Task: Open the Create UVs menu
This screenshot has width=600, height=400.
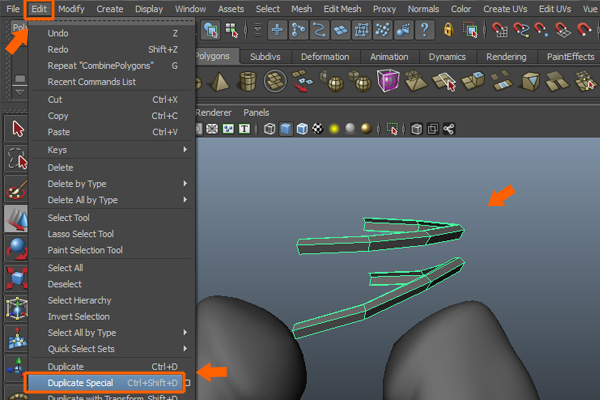Action: [x=505, y=9]
